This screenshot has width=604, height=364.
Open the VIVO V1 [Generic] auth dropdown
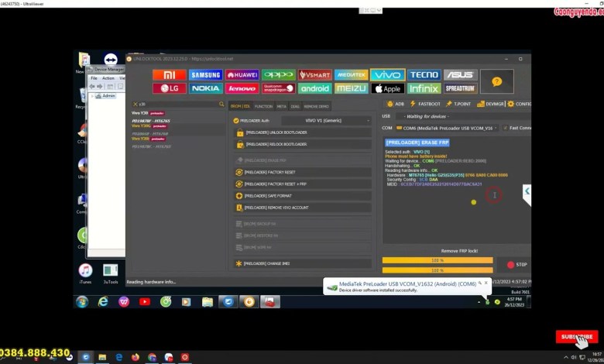[x=326, y=121]
